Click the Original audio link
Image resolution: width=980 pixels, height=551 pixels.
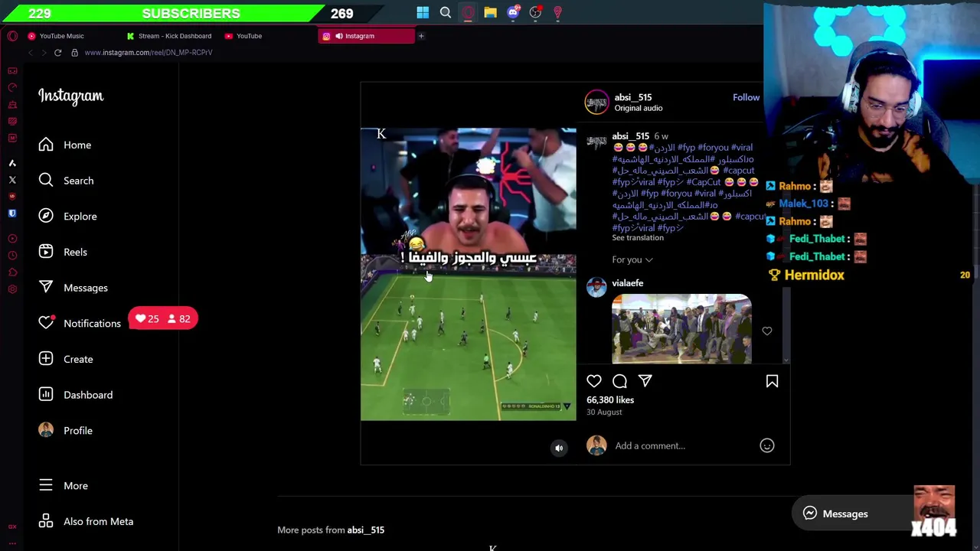point(638,109)
